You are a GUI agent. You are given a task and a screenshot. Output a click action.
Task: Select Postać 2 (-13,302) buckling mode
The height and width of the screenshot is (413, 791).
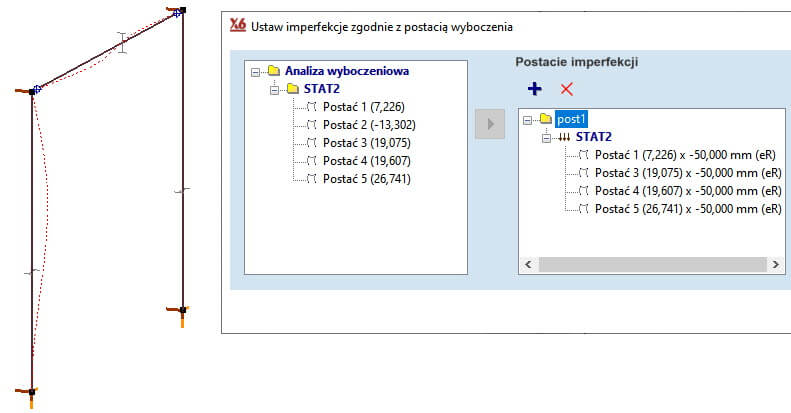(x=368, y=125)
